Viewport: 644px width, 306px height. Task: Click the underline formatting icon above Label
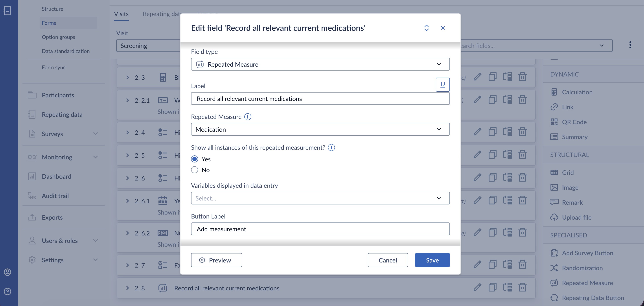(x=442, y=84)
